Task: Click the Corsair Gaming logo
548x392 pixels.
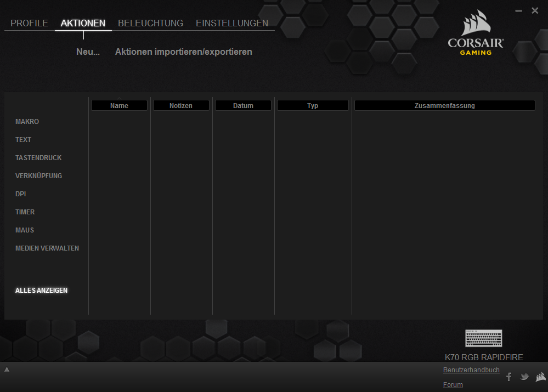Action: tap(475, 33)
